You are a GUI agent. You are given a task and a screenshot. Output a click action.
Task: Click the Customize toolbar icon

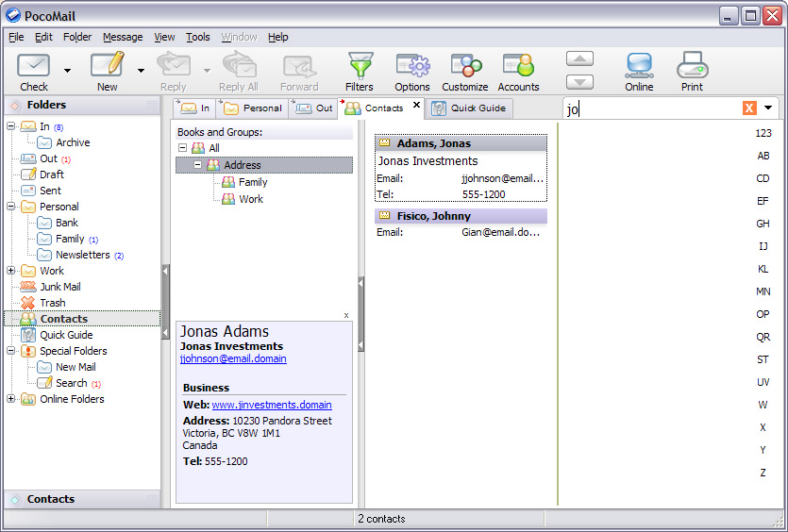(465, 66)
